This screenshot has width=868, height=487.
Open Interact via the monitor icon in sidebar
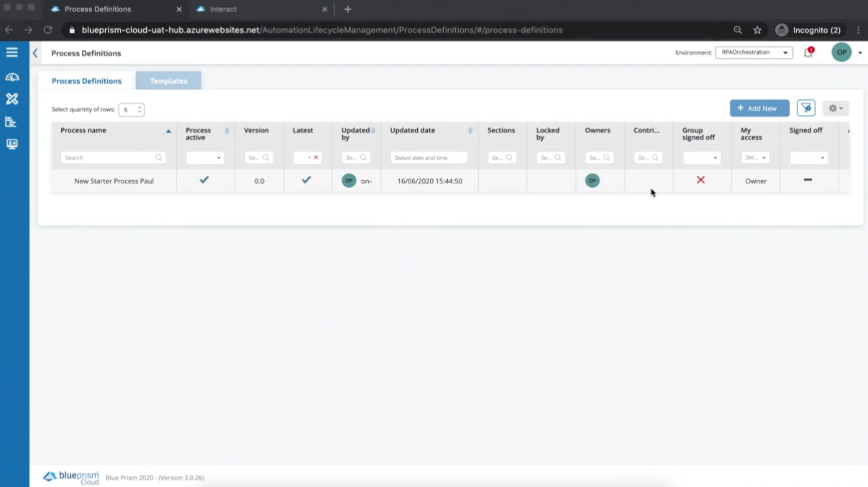[x=12, y=143]
